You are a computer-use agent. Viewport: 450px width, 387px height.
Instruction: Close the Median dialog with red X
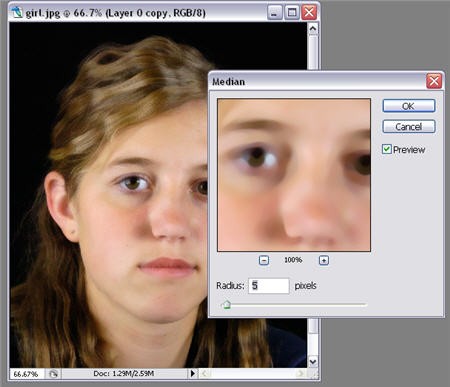(x=434, y=81)
